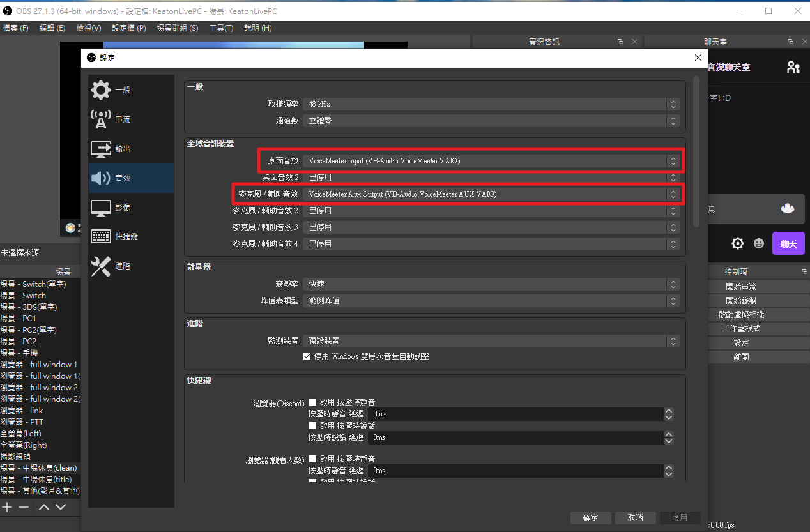This screenshot has height=532, width=810.
Task: Open the 峰值表類型 範例峰值 dropdown
Action: point(491,300)
